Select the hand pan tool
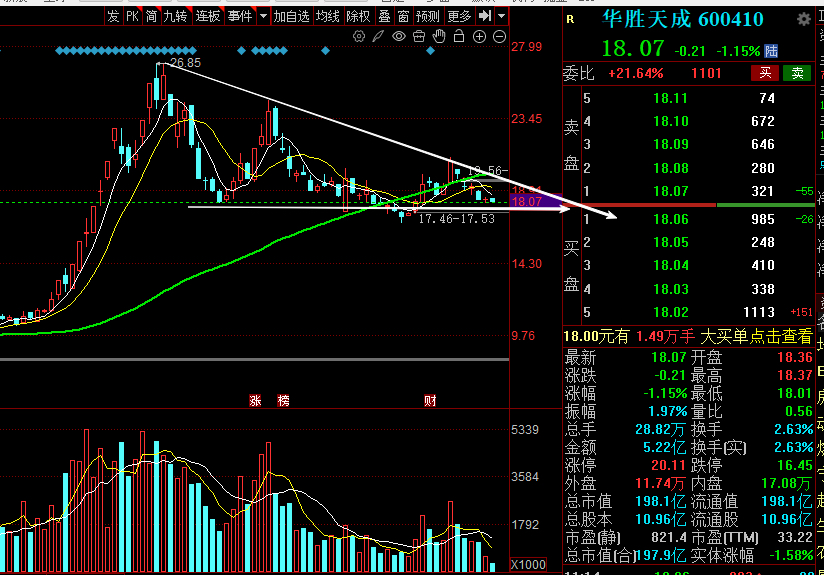The height and width of the screenshot is (575, 824). coord(439,36)
